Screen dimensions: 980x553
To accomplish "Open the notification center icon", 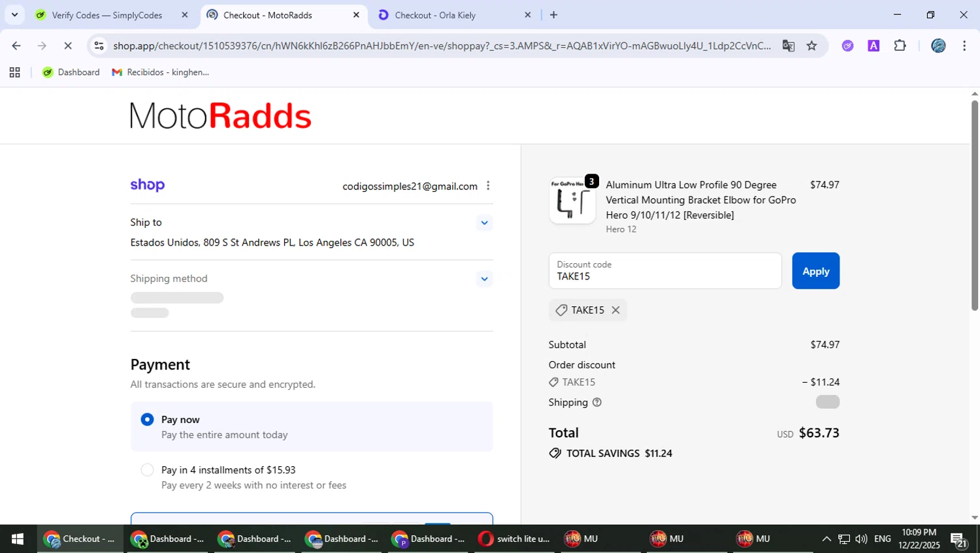I will click(958, 539).
